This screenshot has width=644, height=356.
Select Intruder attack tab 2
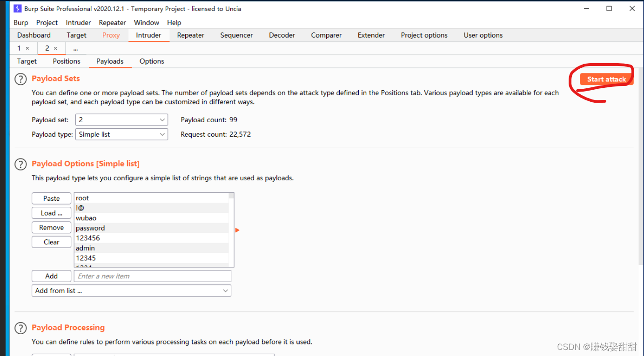tap(47, 48)
